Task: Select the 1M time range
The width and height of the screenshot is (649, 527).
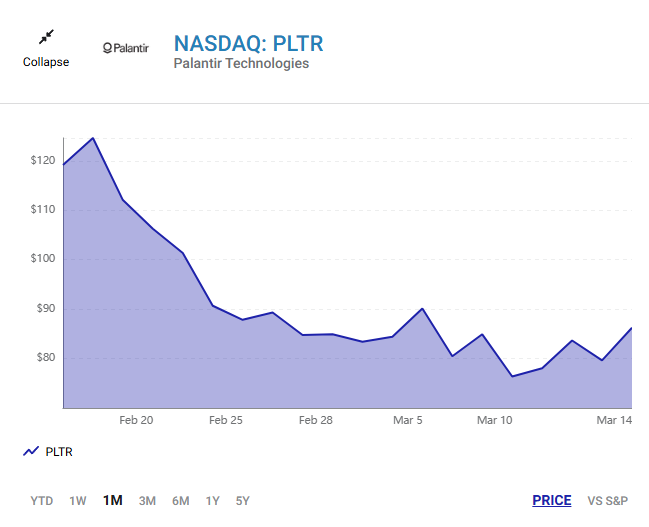Action: [112, 501]
